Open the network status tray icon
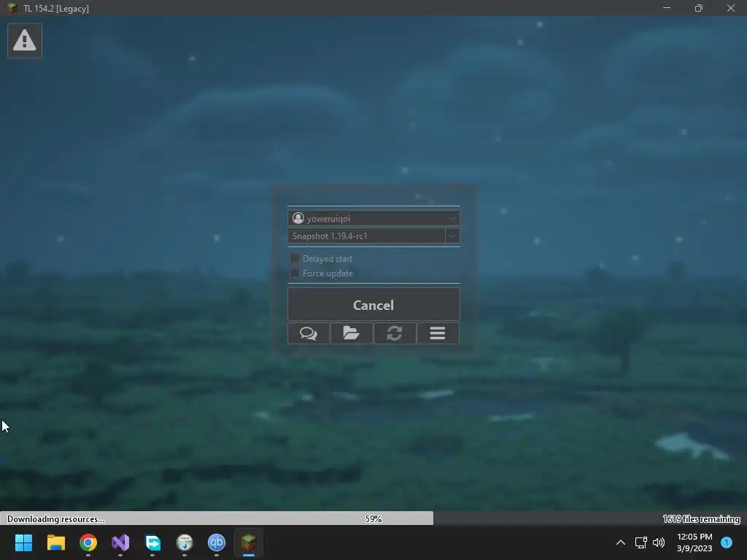 point(640,542)
